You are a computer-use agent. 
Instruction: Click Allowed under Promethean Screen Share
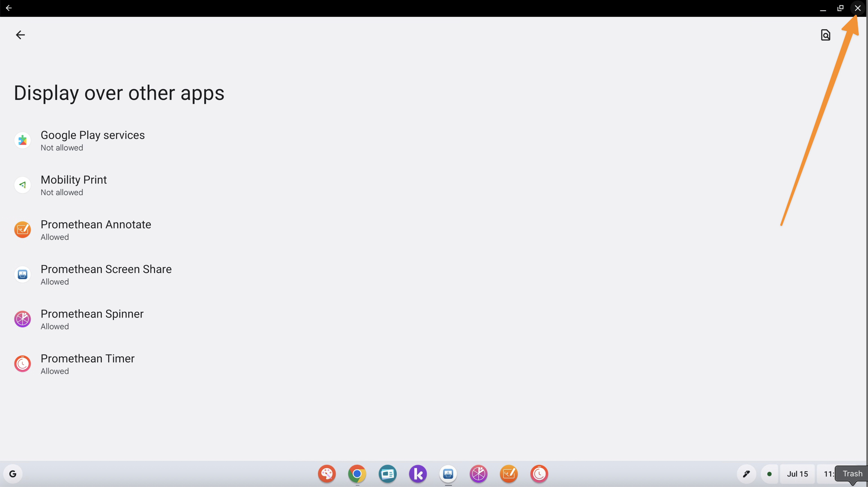(55, 282)
